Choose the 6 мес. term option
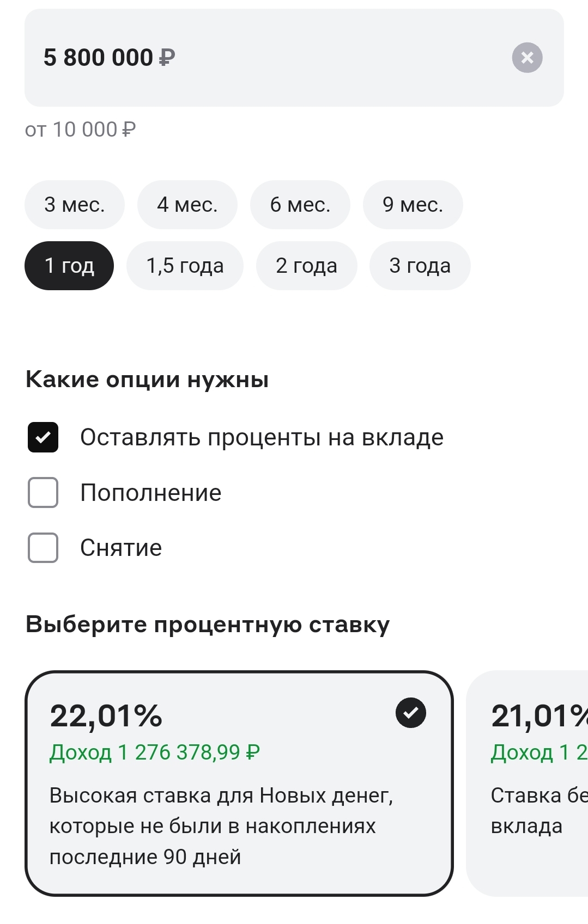 coord(300,205)
